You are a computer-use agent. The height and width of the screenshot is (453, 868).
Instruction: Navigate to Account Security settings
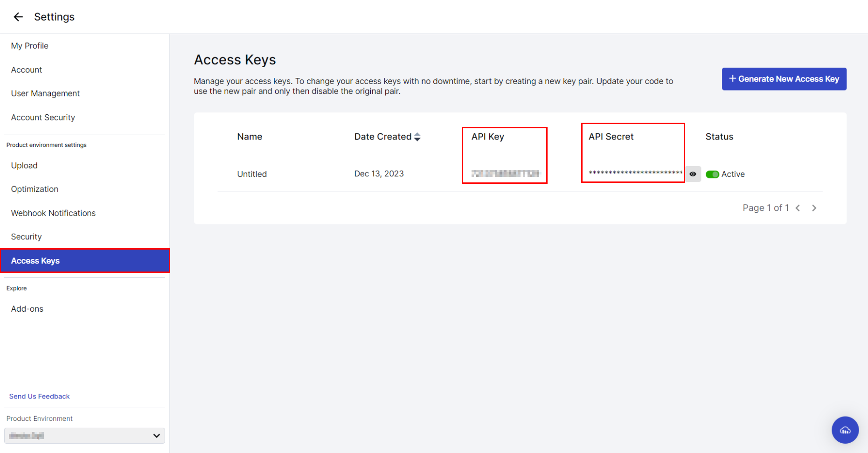point(43,117)
